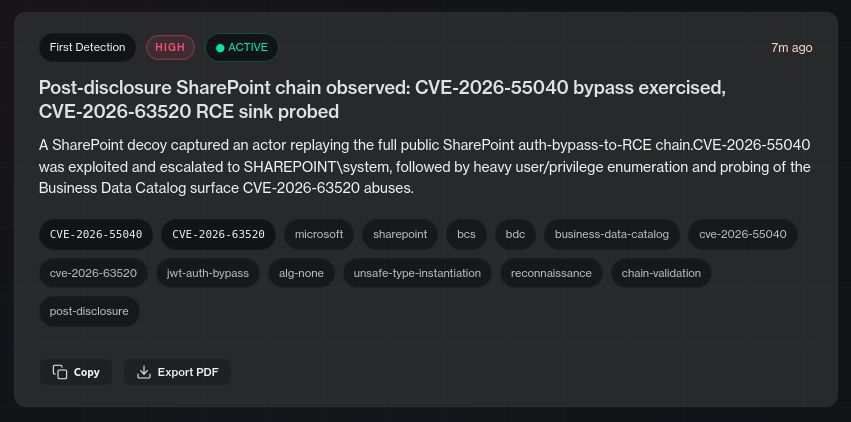Select the bcs tag
This screenshot has width=851, height=422.
466,234
